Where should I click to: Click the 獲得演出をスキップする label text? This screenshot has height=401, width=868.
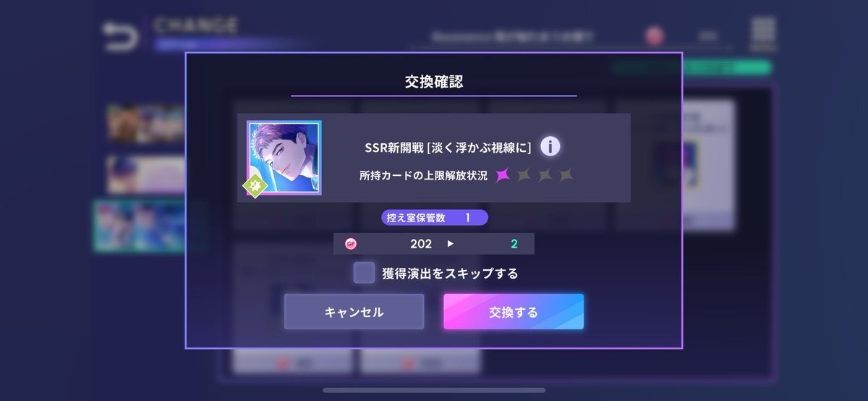(450, 274)
